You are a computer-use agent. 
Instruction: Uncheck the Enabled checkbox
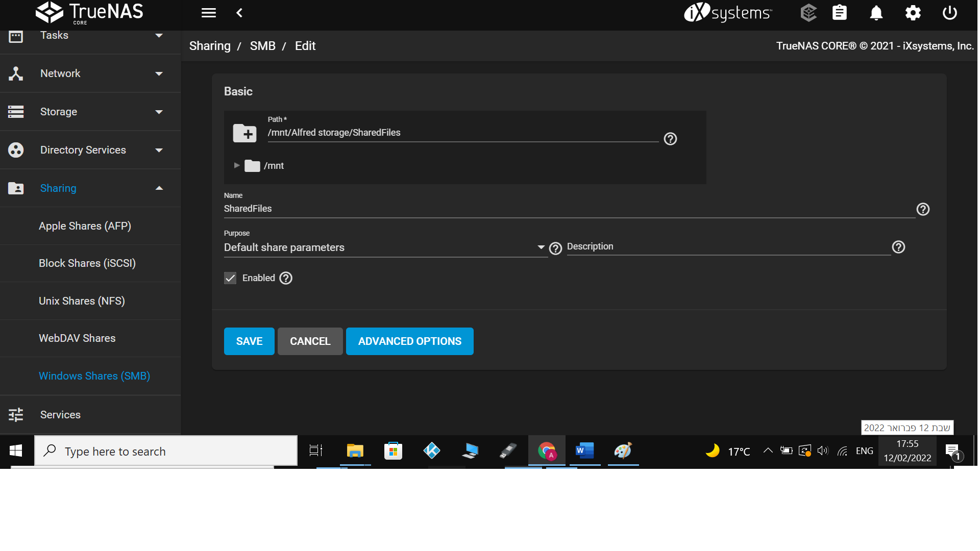pyautogui.click(x=230, y=278)
